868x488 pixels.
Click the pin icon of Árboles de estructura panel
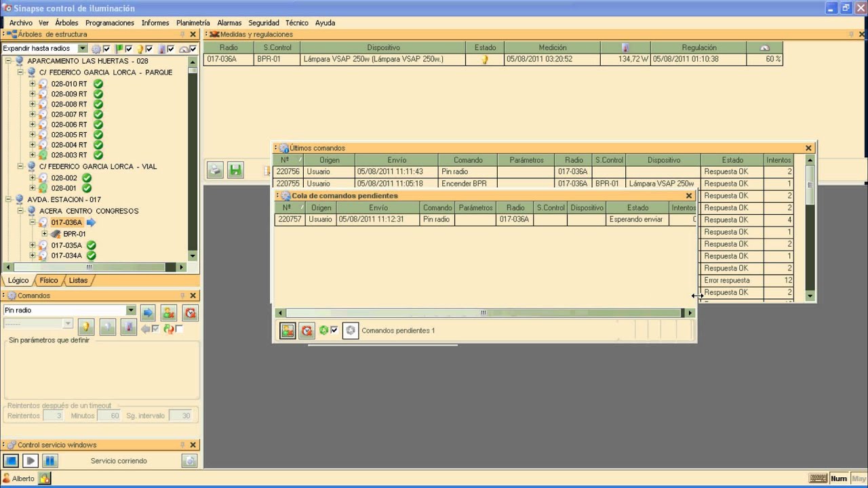coord(182,34)
